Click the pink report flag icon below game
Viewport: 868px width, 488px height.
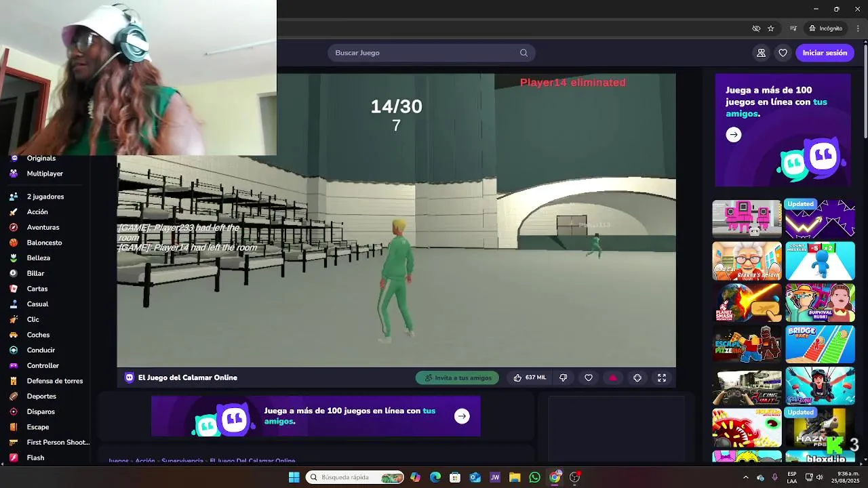613,378
